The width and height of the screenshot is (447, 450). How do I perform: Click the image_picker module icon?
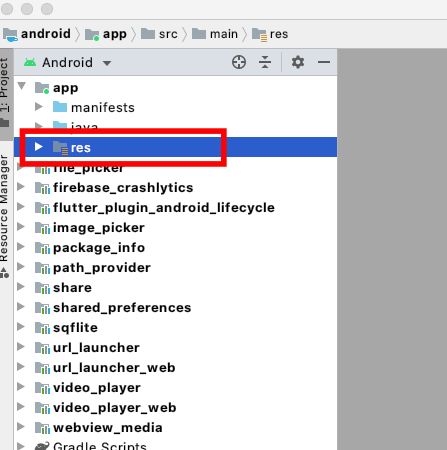click(x=42, y=228)
